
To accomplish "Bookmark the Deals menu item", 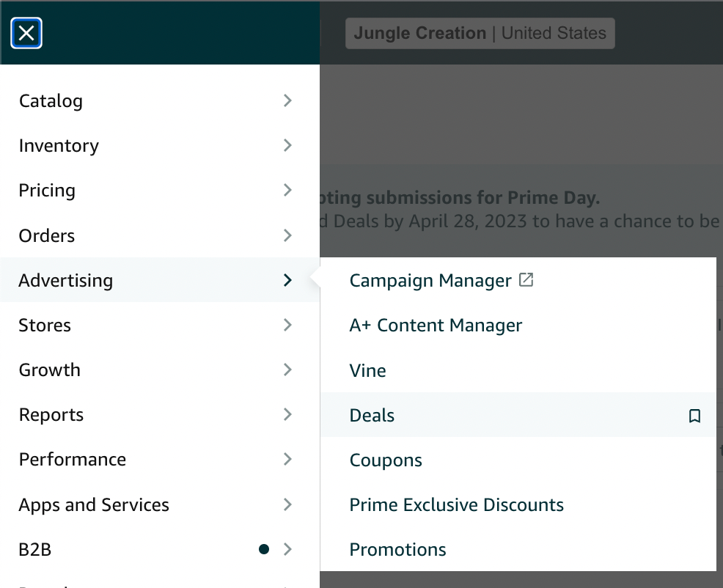I will click(694, 416).
